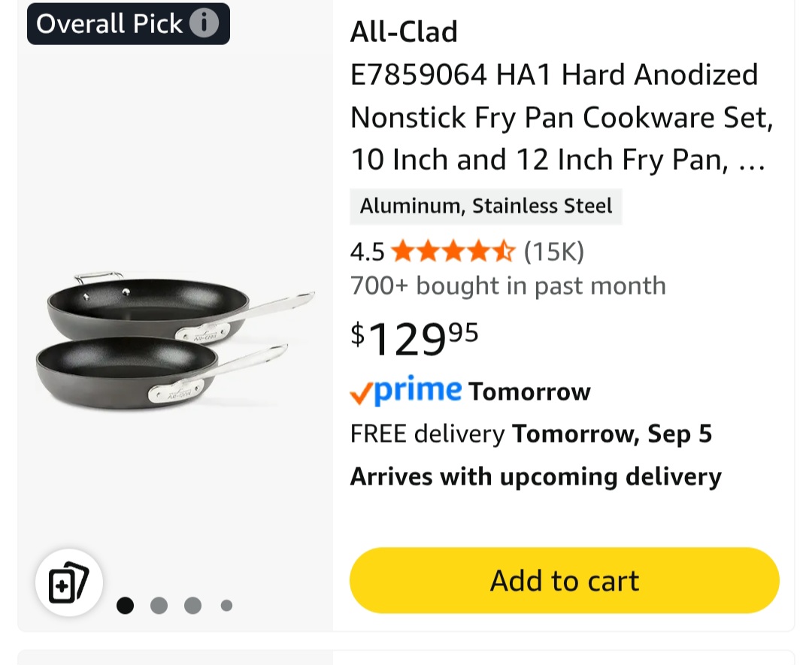Click the $129.95 price
Viewport: 812px width, 665px height.
click(x=414, y=337)
